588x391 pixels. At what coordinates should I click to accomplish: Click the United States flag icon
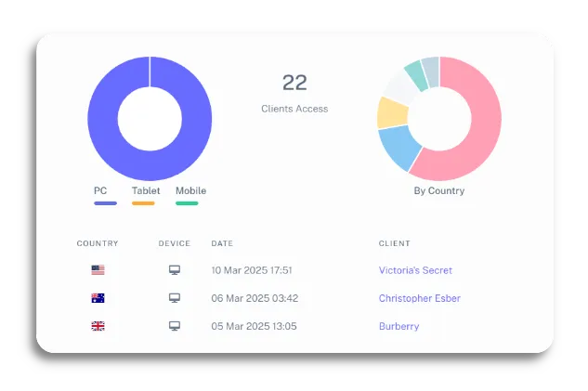click(98, 270)
